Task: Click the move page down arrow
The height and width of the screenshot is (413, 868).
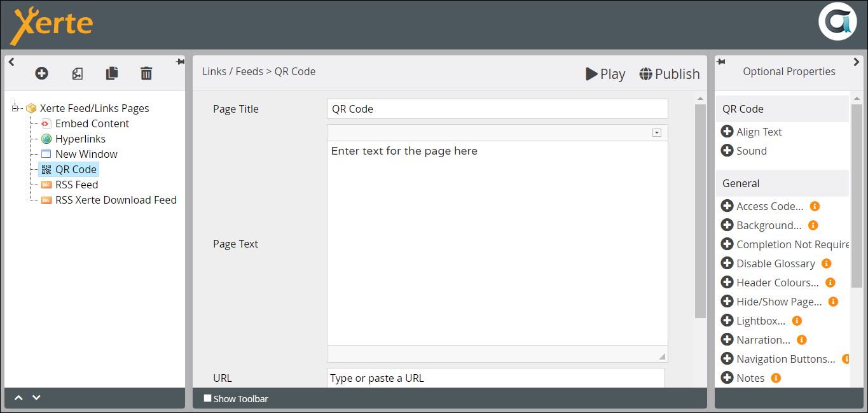Action: point(36,398)
